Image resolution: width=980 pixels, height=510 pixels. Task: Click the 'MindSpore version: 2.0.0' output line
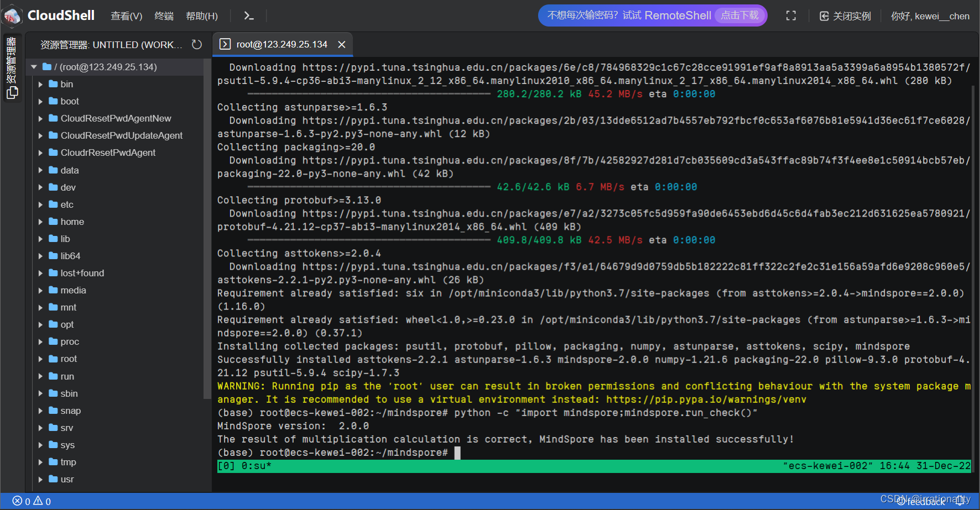pyautogui.click(x=293, y=426)
